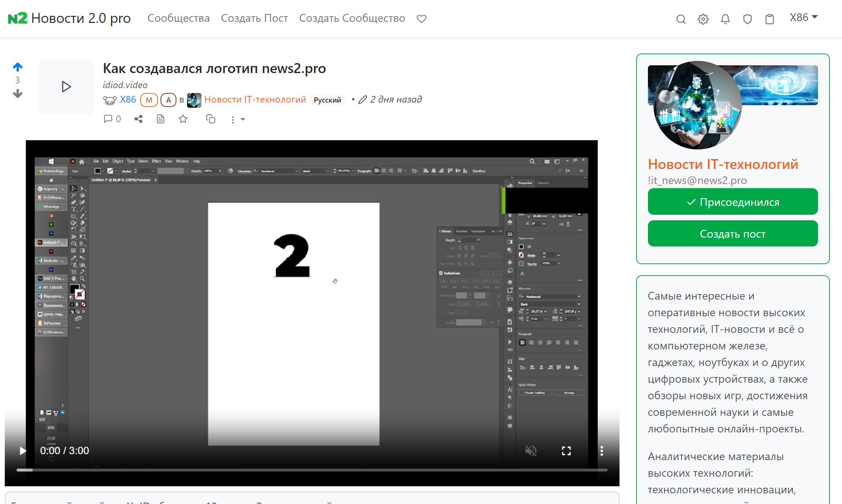The image size is (842, 504).
Task: Click !it_news@news2.pro community address
Action: 697,180
